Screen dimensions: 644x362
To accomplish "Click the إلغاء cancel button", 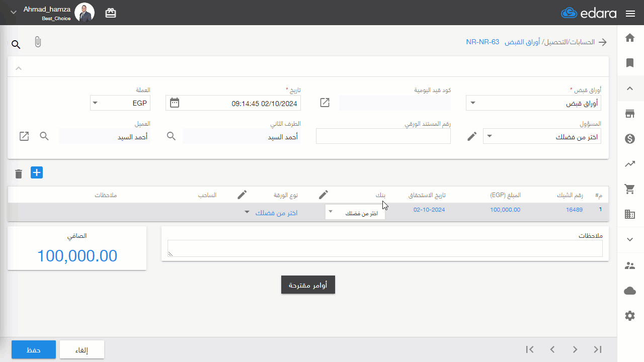I will (82, 349).
